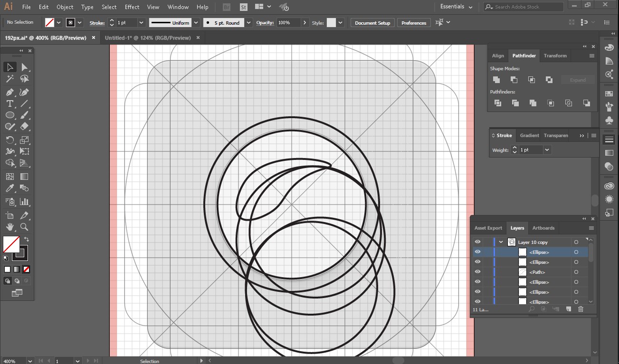Viewport: 619px width, 364px height.
Task: Click the Document Setup button
Action: click(372, 23)
